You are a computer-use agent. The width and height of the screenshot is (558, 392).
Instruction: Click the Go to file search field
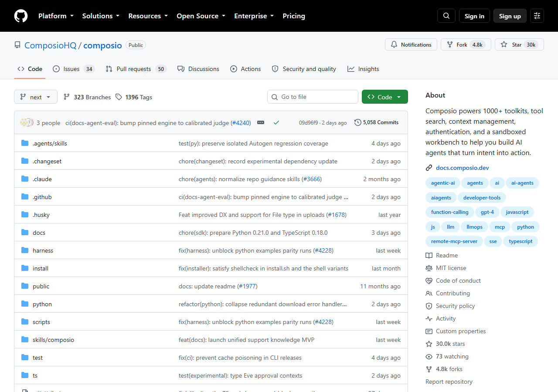click(x=313, y=97)
